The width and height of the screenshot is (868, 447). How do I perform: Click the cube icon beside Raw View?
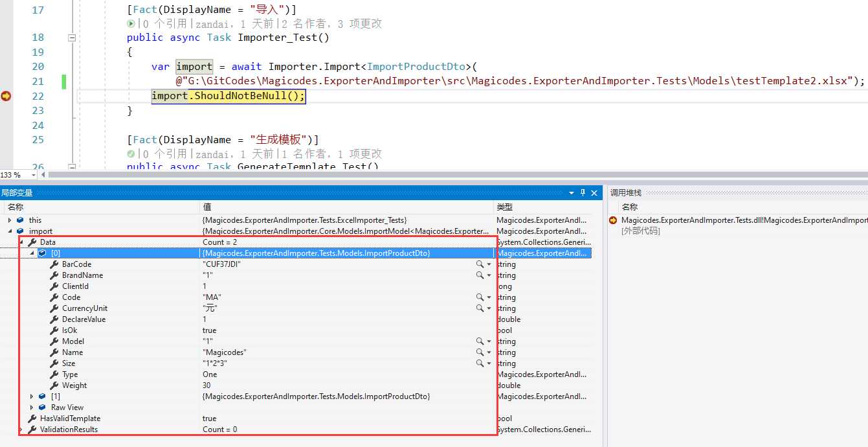(x=43, y=407)
